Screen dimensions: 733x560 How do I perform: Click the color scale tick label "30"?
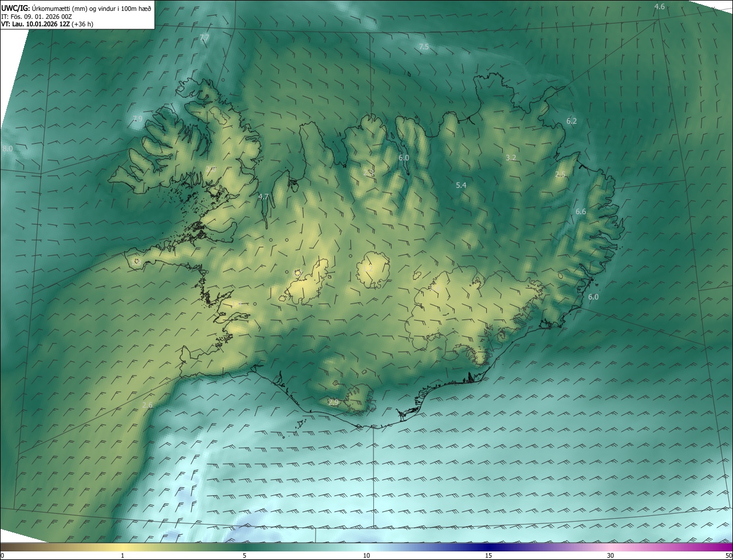click(610, 555)
